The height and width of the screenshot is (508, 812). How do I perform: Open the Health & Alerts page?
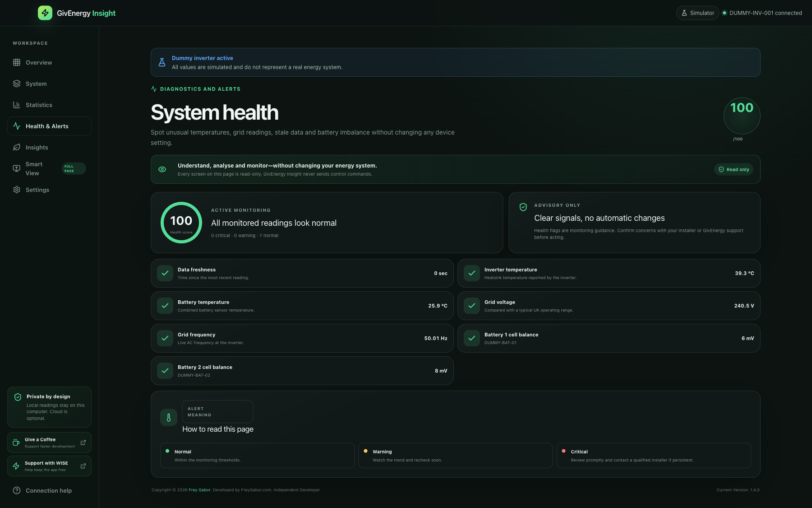pyautogui.click(x=49, y=126)
